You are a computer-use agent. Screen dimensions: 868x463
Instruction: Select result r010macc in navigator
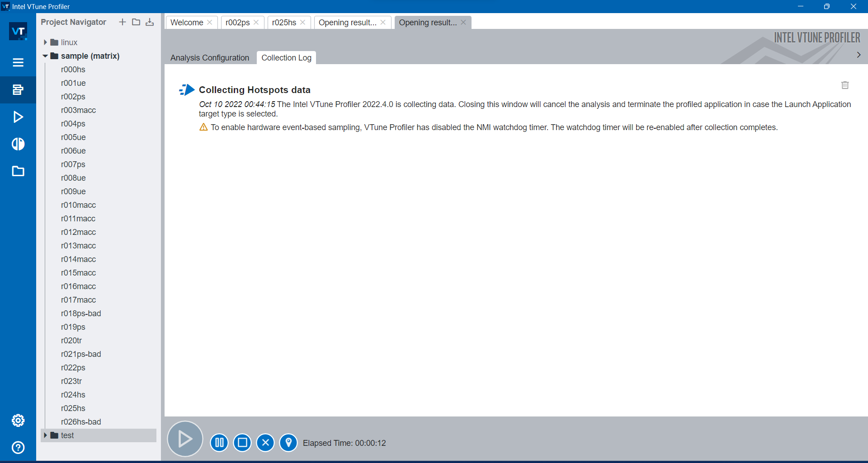click(78, 205)
